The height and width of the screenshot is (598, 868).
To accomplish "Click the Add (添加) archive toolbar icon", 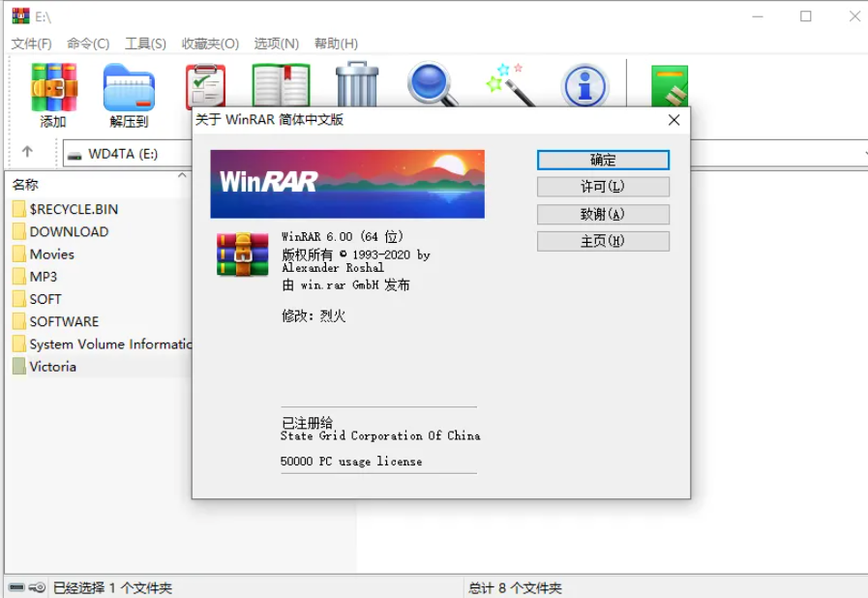I will pyautogui.click(x=53, y=87).
